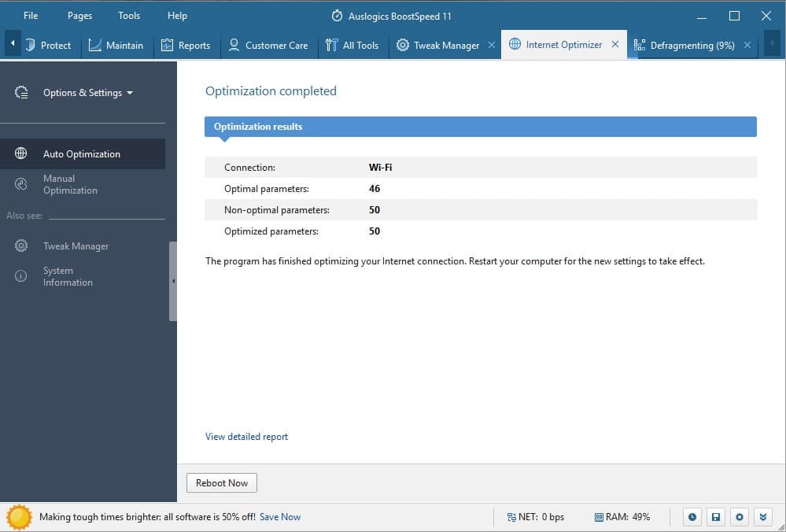Click the Optimization completed heading
Screen dimensions: 786x532
click(x=271, y=91)
